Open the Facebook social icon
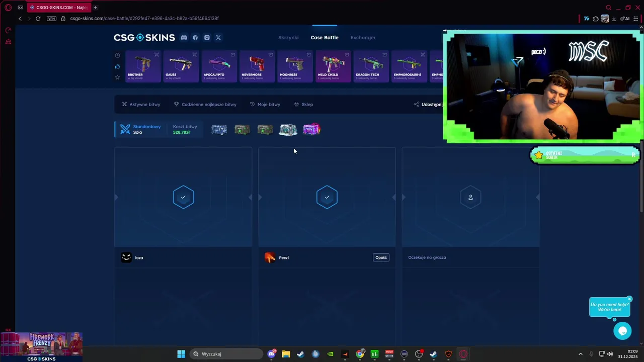This screenshot has width=644, height=362. pos(195,38)
